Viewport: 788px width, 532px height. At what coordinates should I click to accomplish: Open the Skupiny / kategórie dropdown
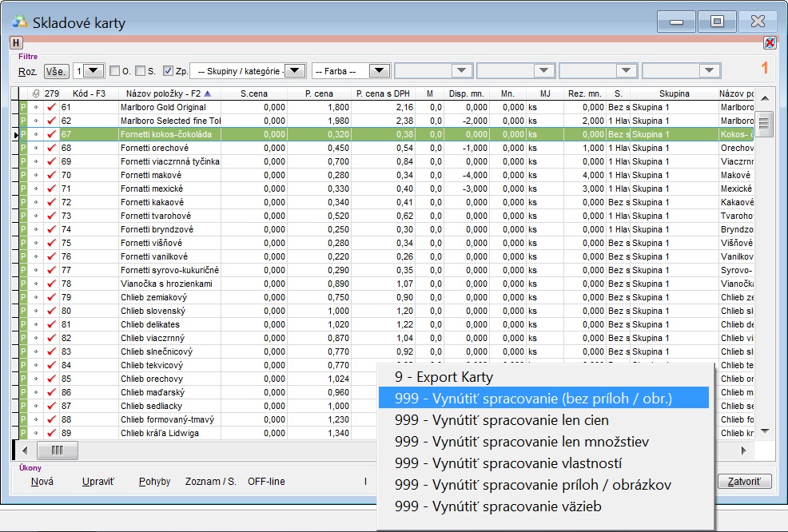(x=295, y=71)
